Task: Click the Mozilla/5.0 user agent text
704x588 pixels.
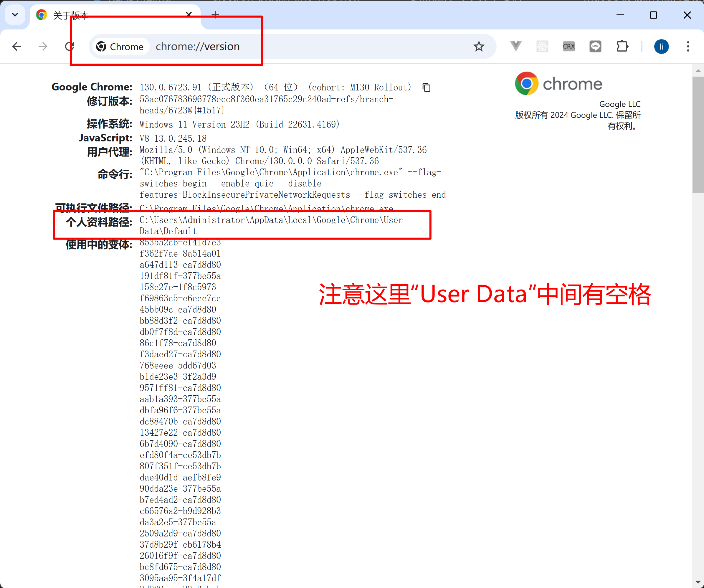Action: tap(283, 156)
